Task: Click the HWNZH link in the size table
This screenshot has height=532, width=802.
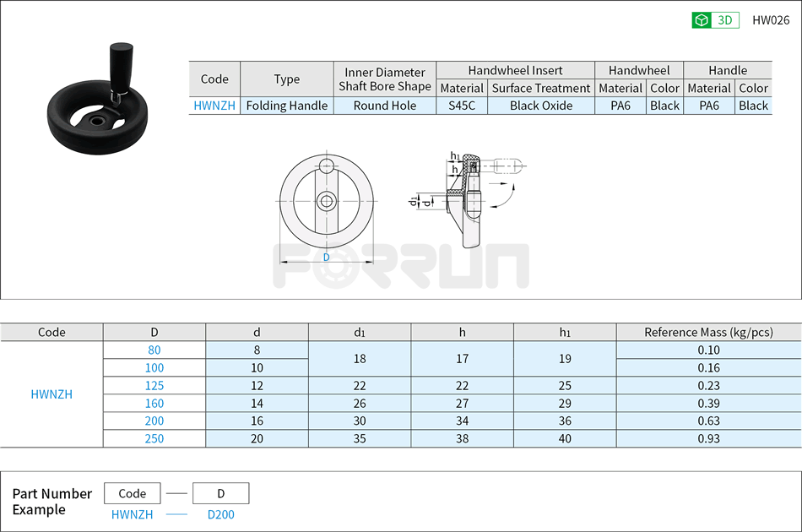Action: click(50, 394)
